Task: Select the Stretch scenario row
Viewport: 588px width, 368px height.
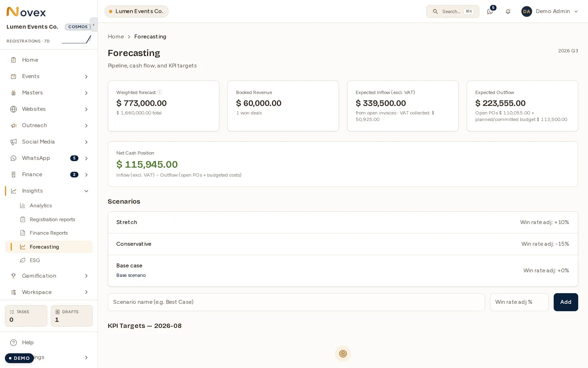Action: [x=343, y=222]
